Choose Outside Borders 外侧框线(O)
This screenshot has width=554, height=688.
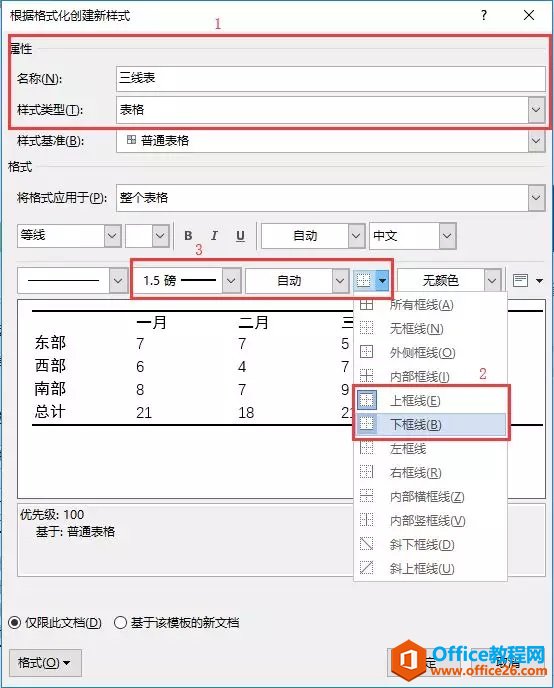click(430, 352)
